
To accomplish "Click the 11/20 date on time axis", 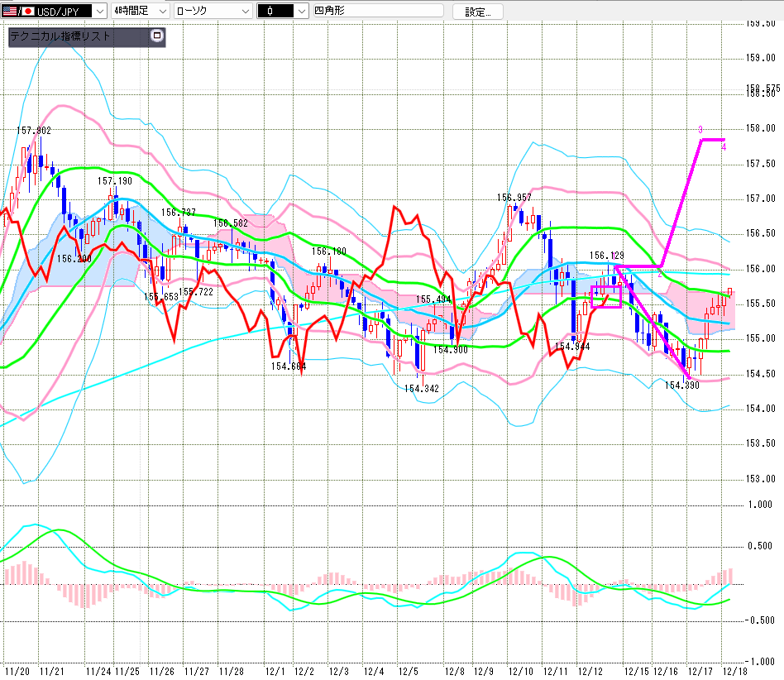I will pyautogui.click(x=17, y=671).
